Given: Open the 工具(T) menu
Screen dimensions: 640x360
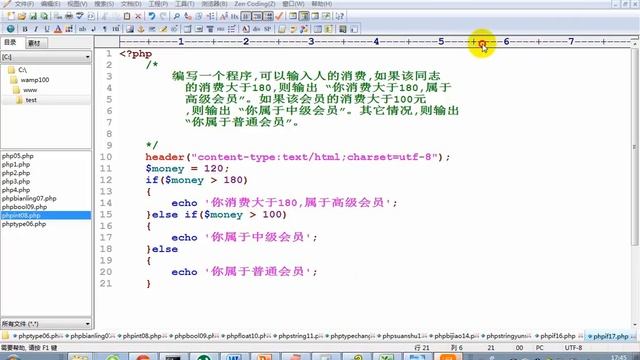Looking at the screenshot, I should [x=184, y=4].
